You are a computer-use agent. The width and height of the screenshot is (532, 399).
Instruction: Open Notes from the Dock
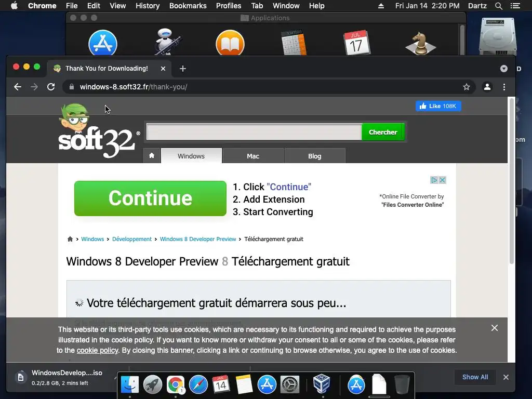pyautogui.click(x=244, y=385)
